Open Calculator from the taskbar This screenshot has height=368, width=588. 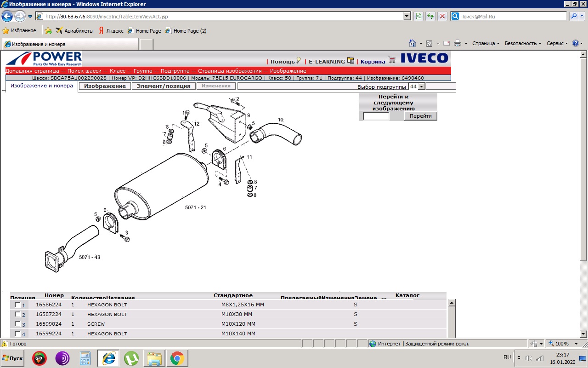[x=85, y=358]
